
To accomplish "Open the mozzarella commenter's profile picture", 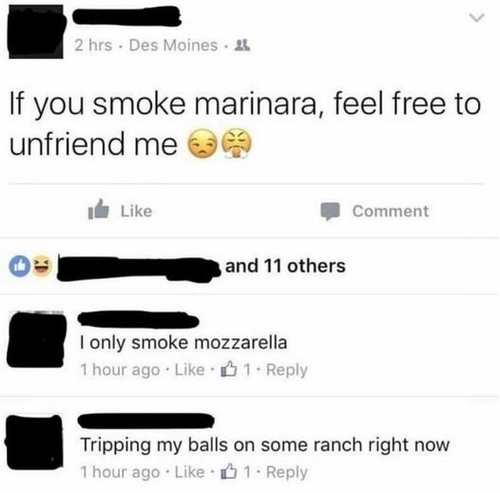I will point(36,339).
